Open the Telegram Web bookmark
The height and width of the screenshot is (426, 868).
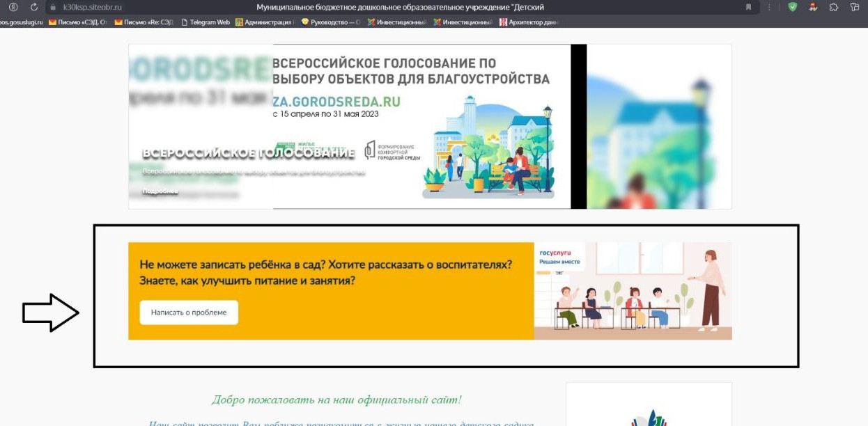[x=206, y=22]
